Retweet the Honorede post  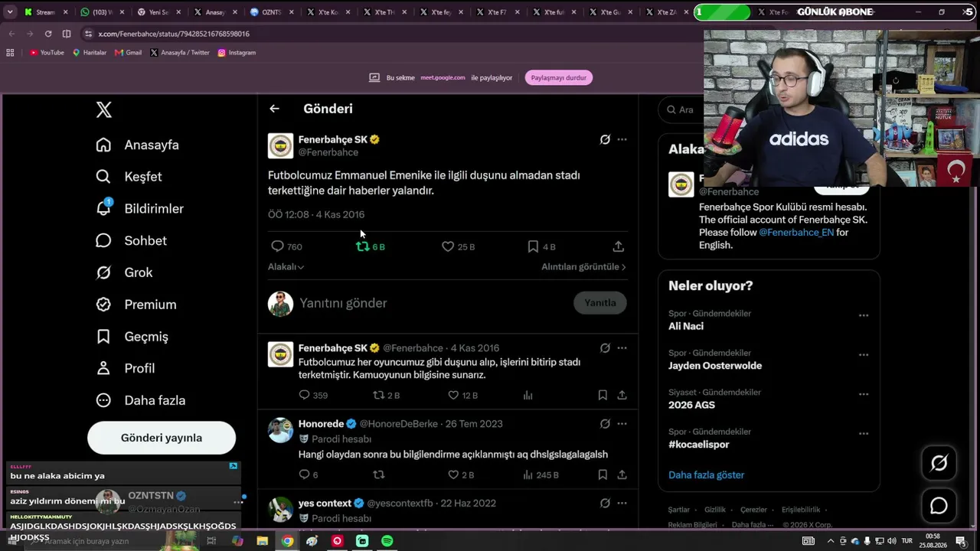point(378,474)
